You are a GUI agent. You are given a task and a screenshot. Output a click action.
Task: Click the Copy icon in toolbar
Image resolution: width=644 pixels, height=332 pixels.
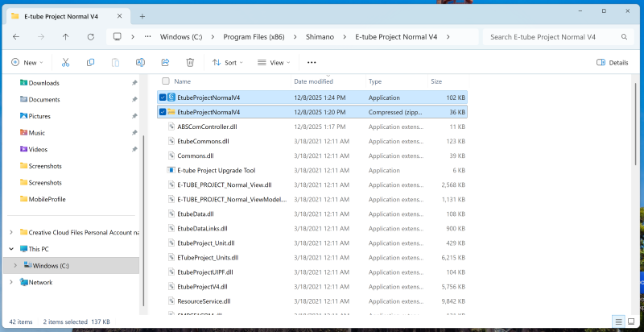90,63
